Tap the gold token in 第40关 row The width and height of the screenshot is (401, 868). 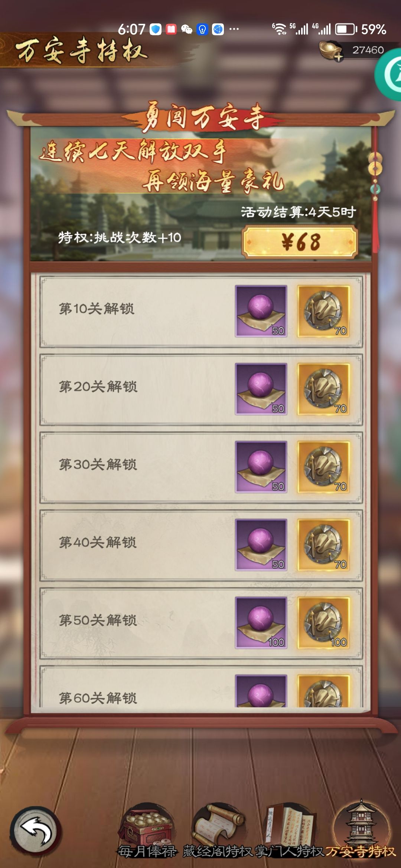pyautogui.click(x=323, y=545)
